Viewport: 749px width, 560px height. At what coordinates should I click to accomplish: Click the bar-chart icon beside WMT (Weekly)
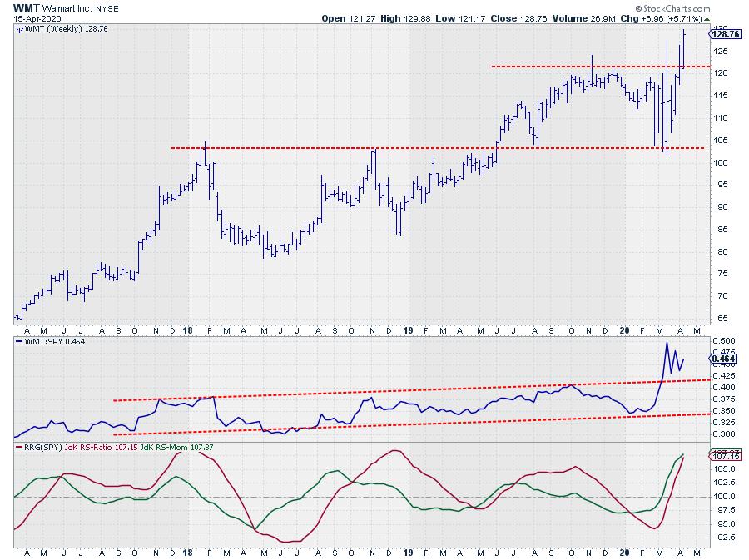tap(18, 29)
